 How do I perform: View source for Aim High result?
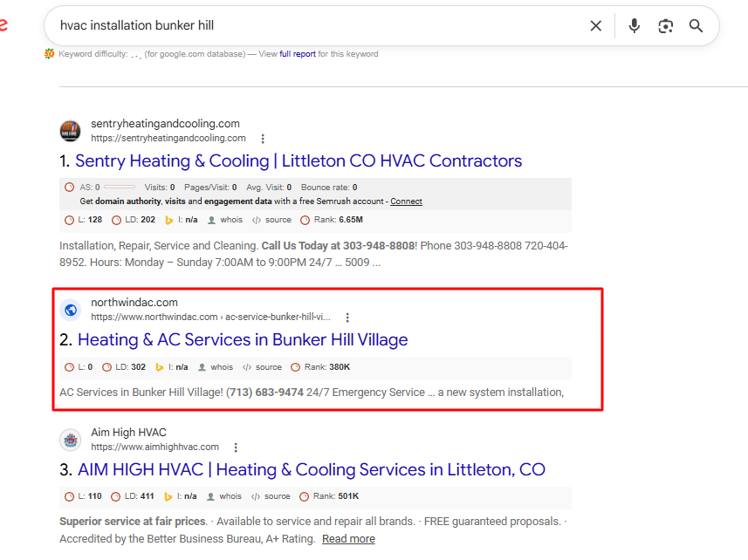coord(271,496)
